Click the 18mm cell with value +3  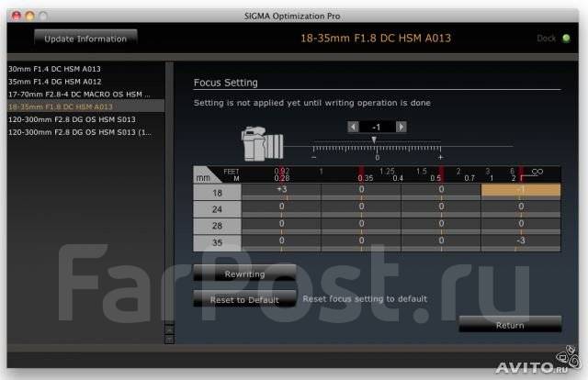tap(281, 189)
